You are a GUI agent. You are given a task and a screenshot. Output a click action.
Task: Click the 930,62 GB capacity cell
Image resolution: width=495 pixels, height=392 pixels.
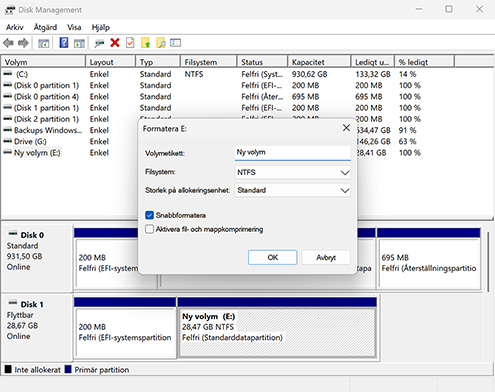310,74
